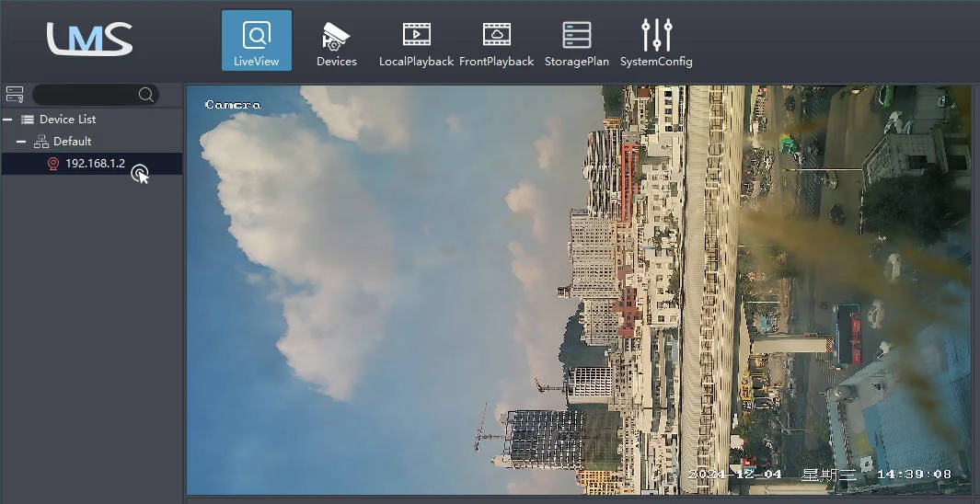
Task: Collapse the Default group node
Action: coord(21,142)
